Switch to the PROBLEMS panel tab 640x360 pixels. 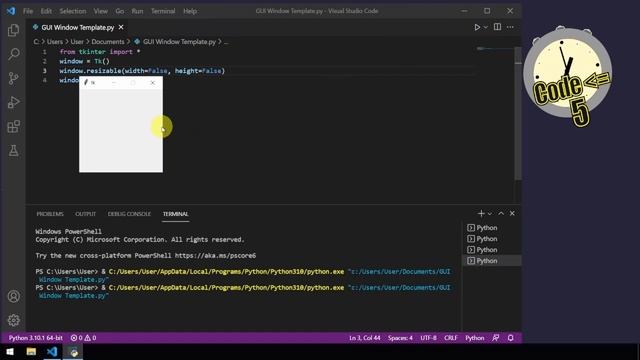(x=50, y=214)
